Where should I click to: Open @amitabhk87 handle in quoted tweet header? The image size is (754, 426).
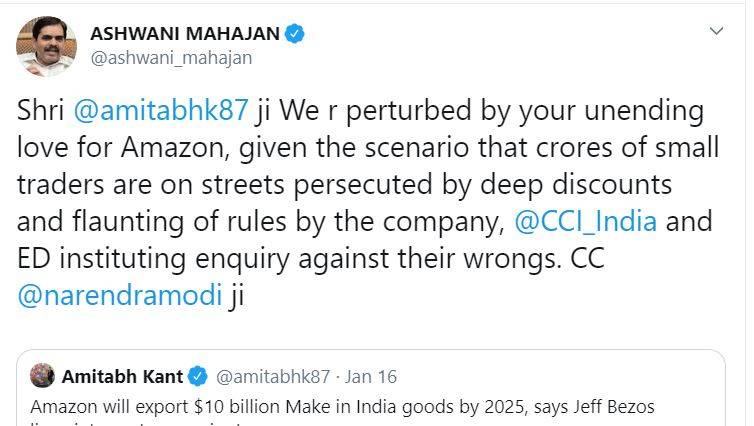(275, 377)
